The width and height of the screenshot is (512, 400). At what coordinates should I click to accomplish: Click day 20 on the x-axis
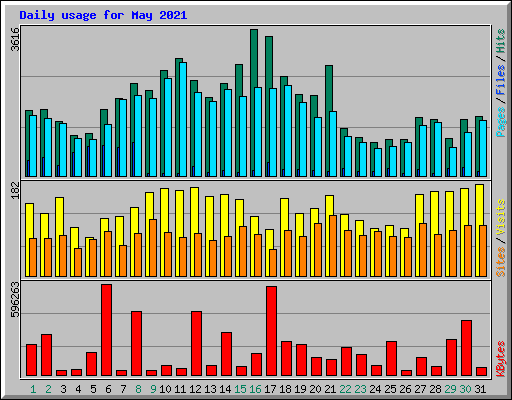pyautogui.click(x=315, y=389)
